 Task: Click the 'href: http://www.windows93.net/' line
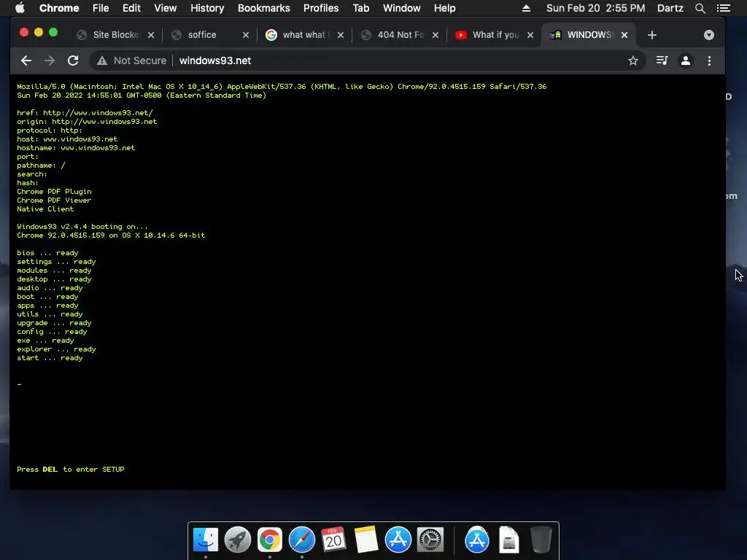tap(85, 113)
